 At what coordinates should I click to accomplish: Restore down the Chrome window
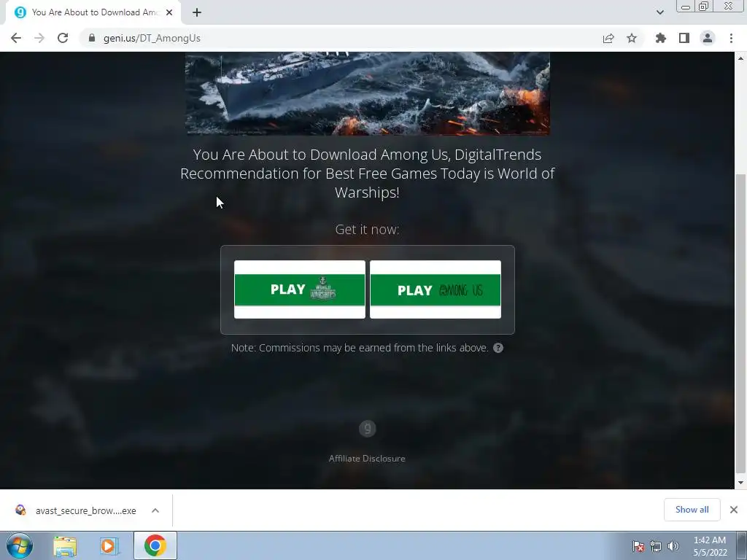tap(703, 6)
